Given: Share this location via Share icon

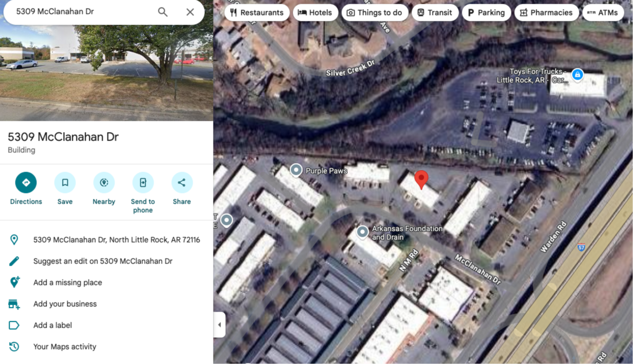Looking at the screenshot, I should pyautogui.click(x=182, y=183).
